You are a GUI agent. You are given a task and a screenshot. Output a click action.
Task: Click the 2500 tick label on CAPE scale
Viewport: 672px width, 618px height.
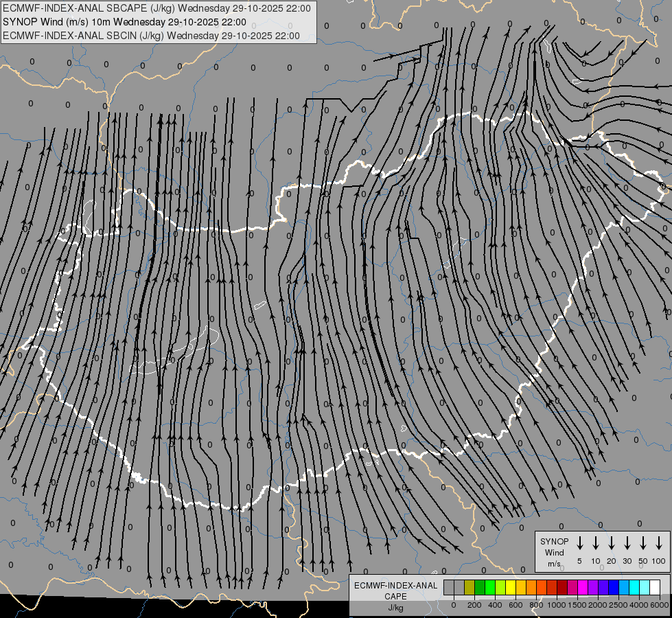coord(618,605)
